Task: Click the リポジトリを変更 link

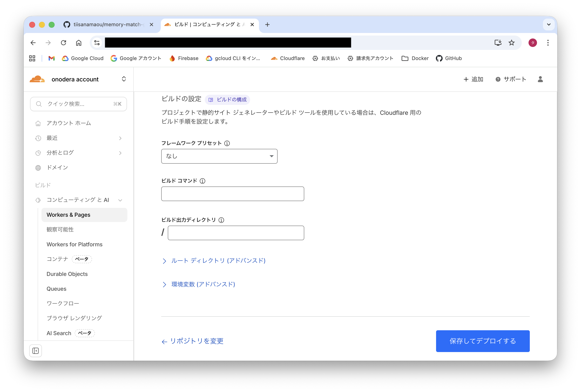Action: [x=197, y=341]
